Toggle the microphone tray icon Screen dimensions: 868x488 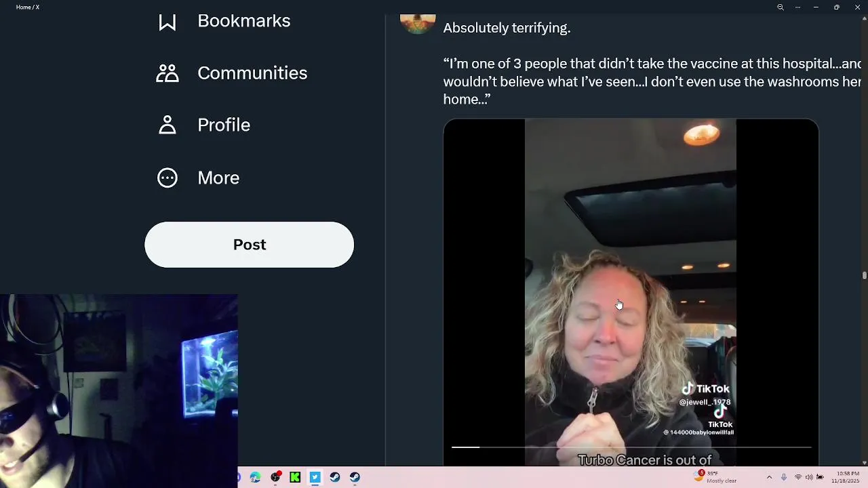(x=784, y=478)
